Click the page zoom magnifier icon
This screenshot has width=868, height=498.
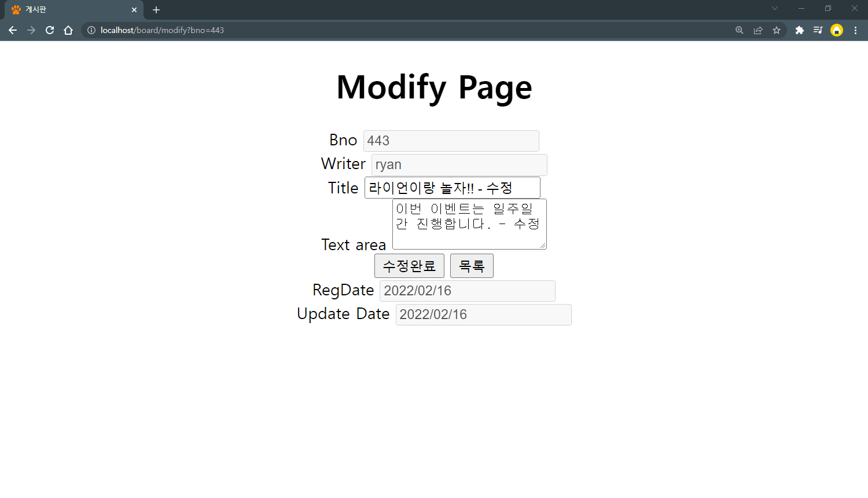click(x=740, y=30)
